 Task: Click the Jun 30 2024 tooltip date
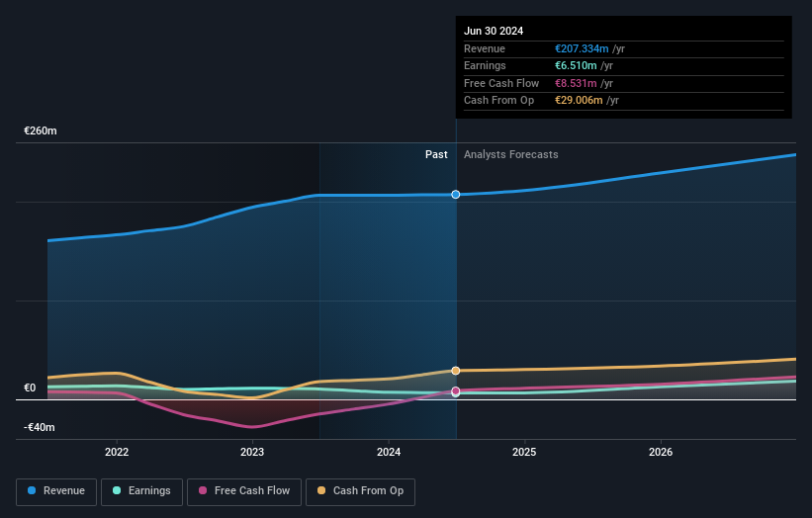(x=494, y=31)
